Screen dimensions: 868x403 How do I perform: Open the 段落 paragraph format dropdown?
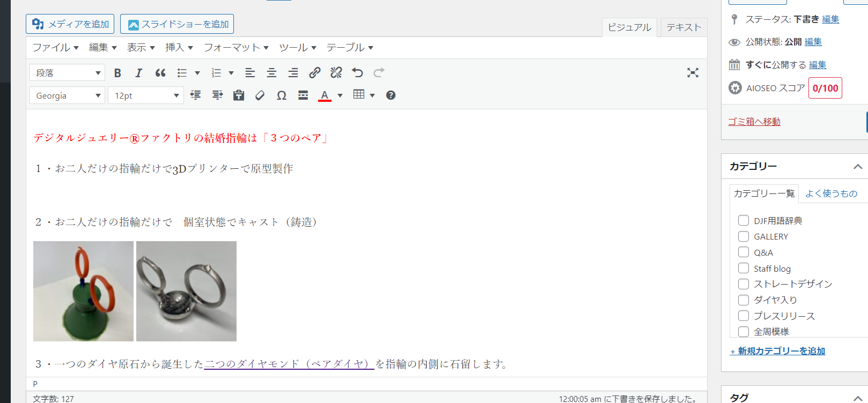(x=67, y=73)
